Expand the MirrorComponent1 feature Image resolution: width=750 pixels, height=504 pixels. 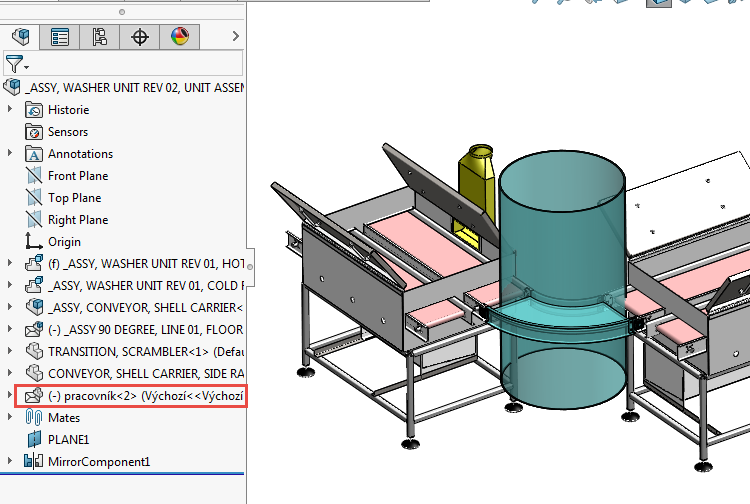tap(10, 460)
